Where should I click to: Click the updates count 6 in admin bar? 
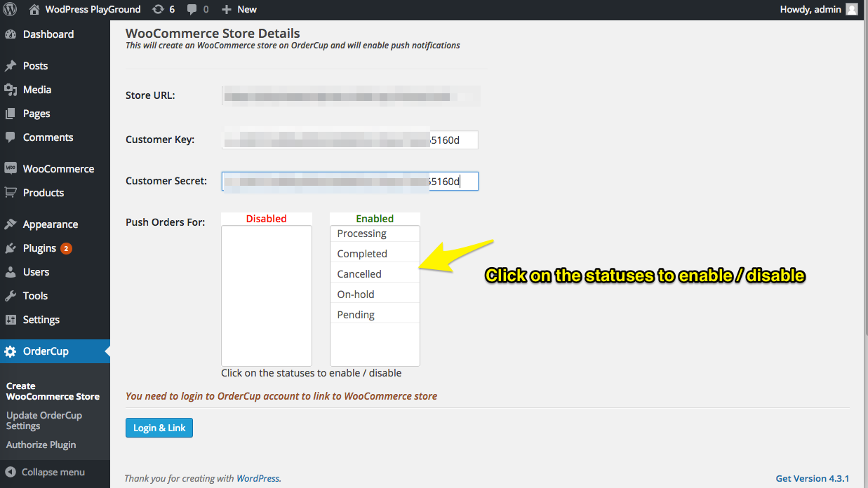click(172, 9)
